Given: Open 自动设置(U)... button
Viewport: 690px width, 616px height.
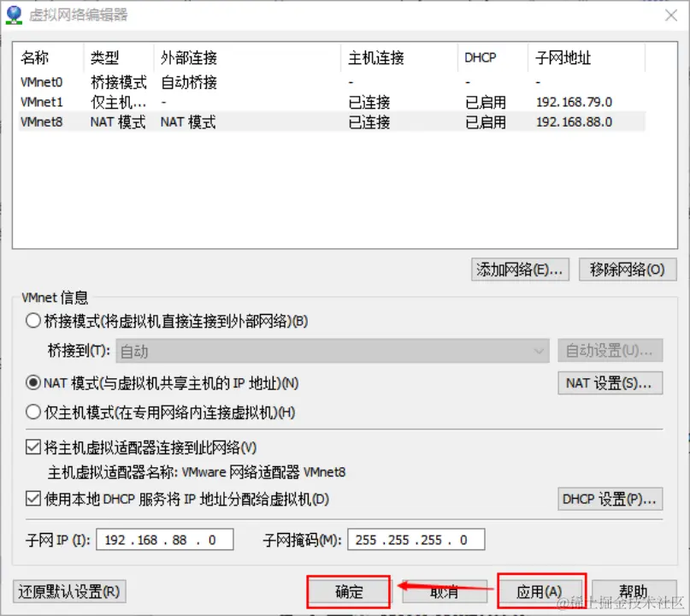Looking at the screenshot, I should (610, 351).
